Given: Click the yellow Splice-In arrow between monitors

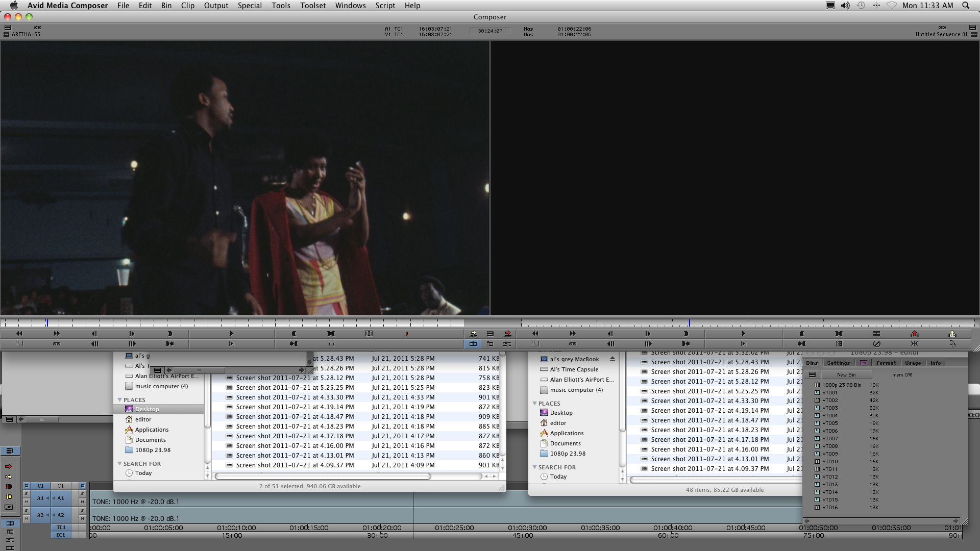Looking at the screenshot, I should coord(473,334).
